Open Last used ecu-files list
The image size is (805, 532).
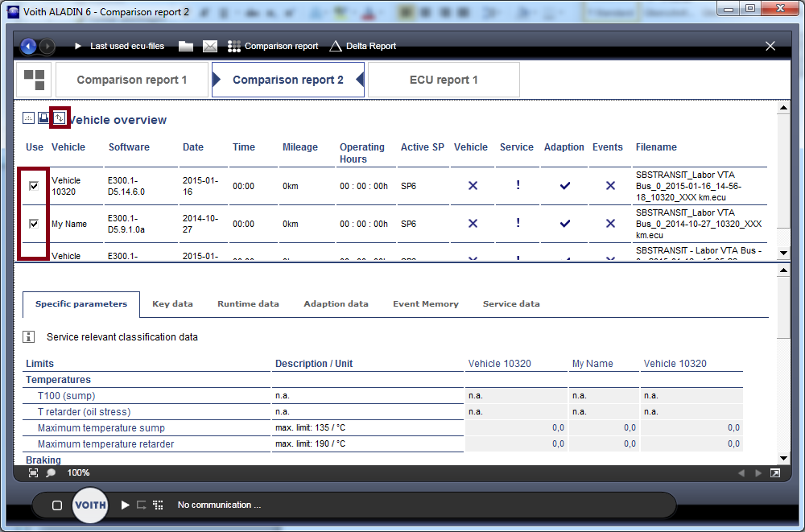coord(127,46)
